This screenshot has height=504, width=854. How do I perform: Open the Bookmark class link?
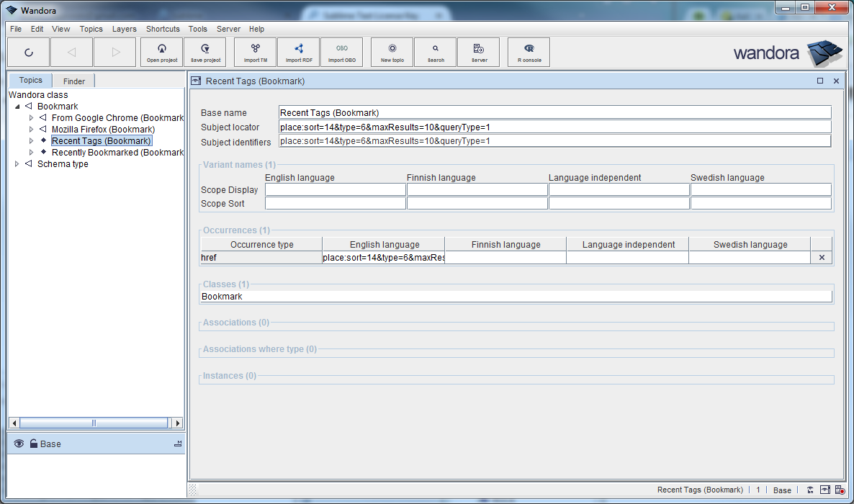(222, 297)
